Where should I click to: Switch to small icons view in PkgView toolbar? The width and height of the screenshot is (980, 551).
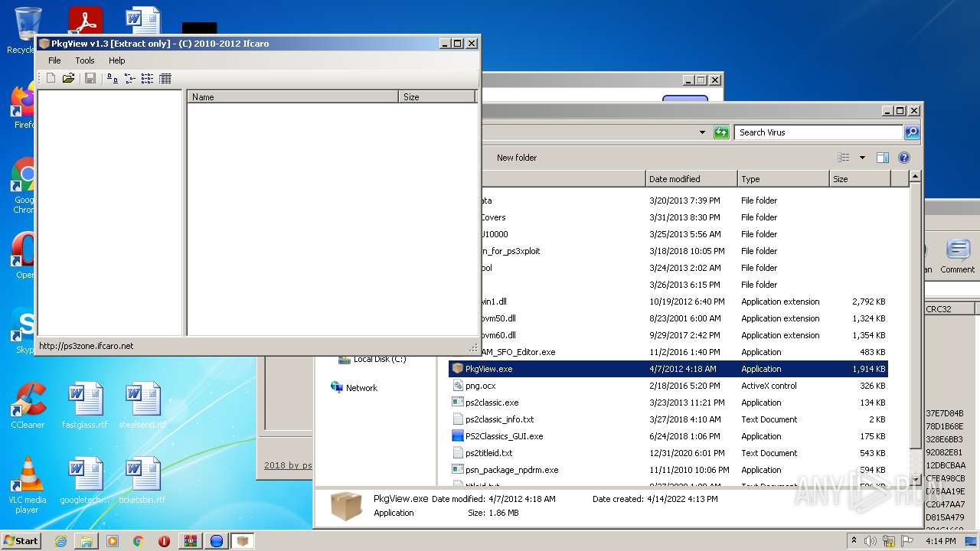(x=130, y=78)
